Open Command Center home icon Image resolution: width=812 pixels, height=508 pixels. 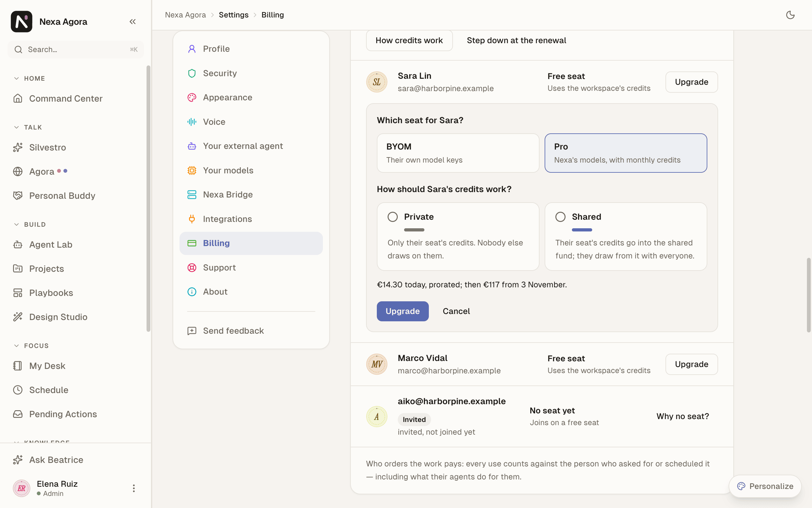(x=18, y=98)
